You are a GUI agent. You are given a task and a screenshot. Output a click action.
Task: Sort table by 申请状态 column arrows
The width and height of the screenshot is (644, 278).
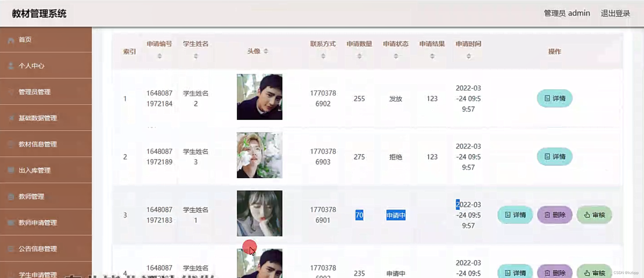(396, 56)
